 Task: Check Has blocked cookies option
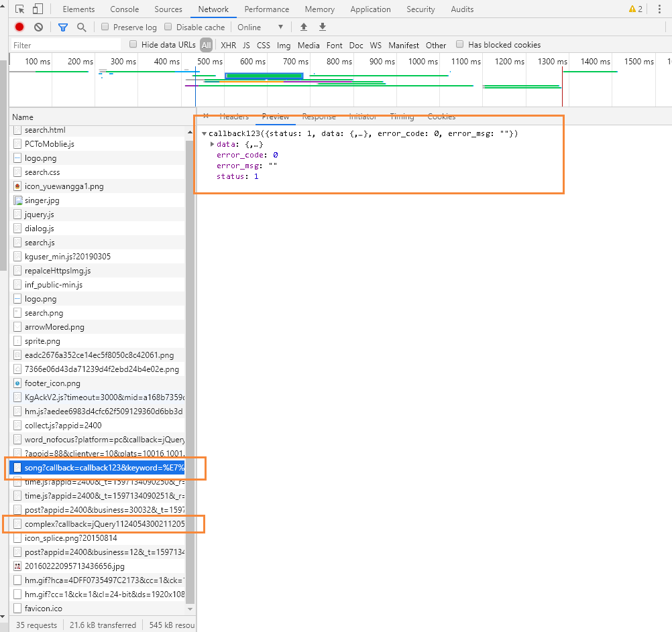460,44
